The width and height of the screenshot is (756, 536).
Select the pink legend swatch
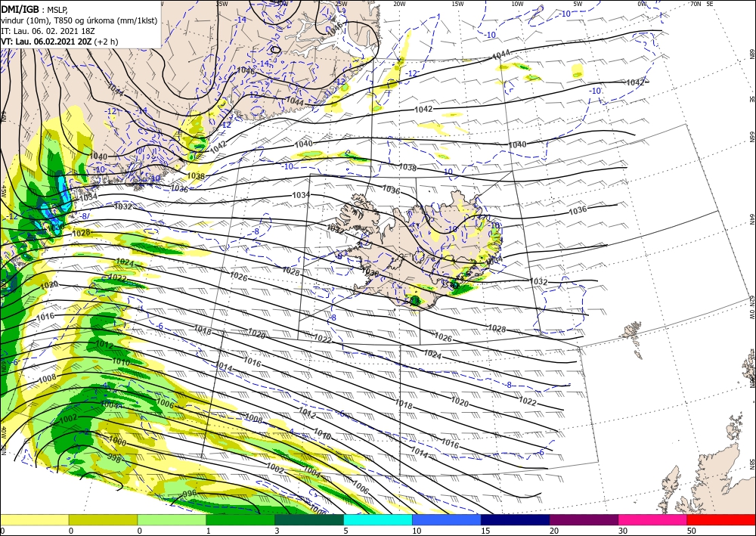(653, 519)
